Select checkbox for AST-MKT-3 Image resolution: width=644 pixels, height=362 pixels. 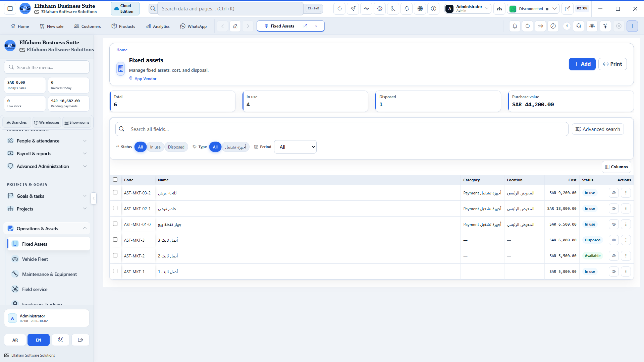click(115, 240)
